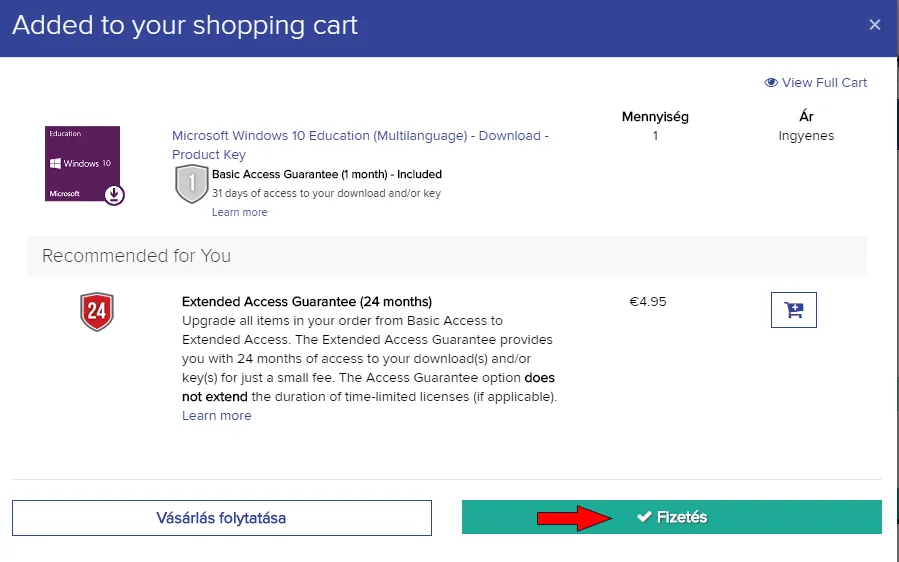This screenshot has height=562, width=899.
Task: Click the eye icon beside View Full Cart
Action: (771, 83)
